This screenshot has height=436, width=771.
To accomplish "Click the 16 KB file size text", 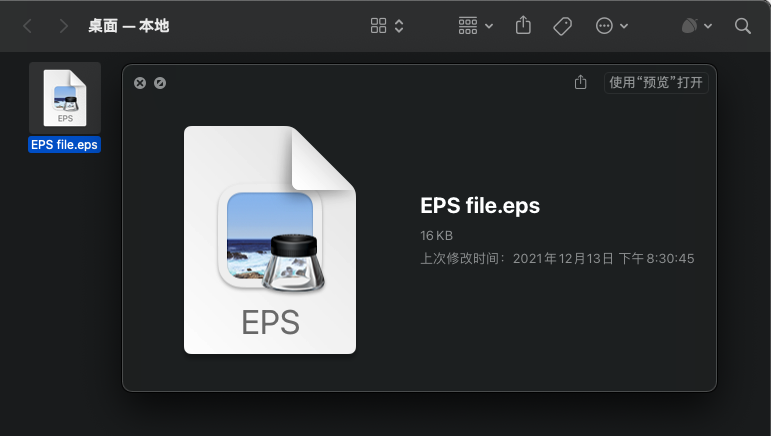I will pos(436,235).
